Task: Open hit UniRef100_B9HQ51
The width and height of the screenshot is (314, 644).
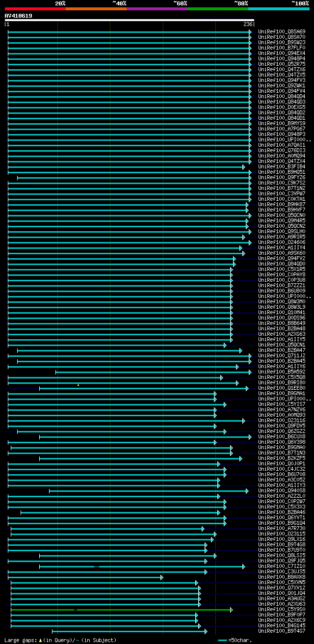Action: point(282,172)
